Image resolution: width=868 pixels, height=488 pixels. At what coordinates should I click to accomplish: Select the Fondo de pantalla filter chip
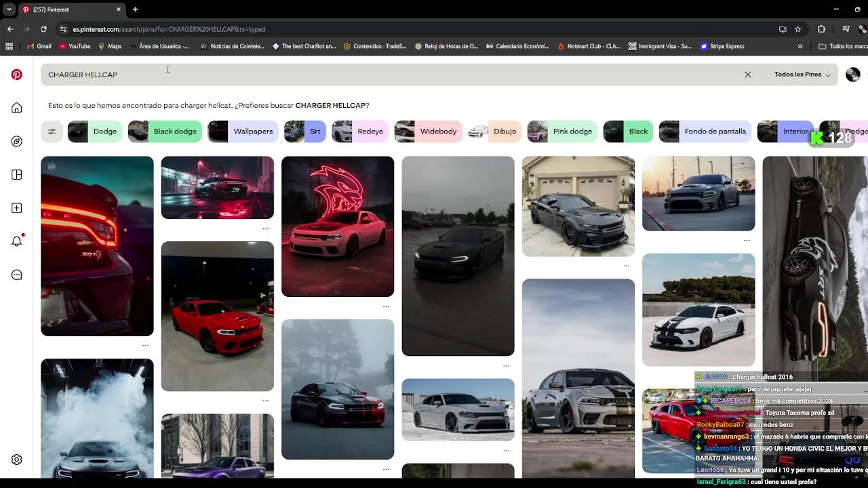tap(705, 131)
